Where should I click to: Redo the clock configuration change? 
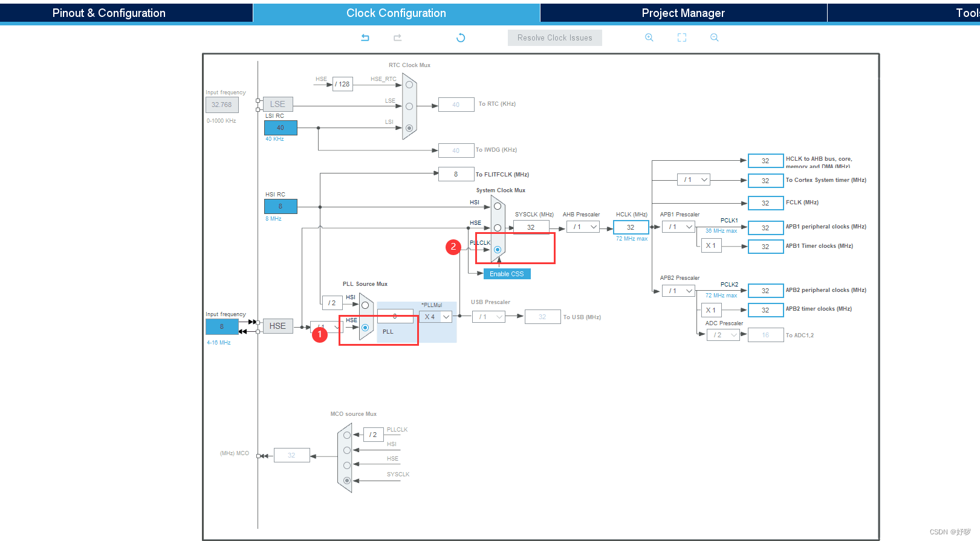(397, 37)
